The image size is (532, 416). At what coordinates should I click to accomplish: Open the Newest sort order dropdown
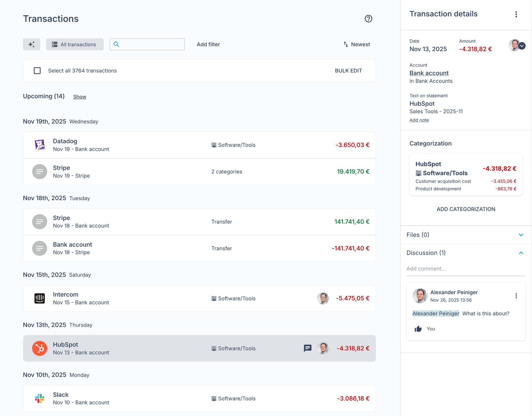click(356, 44)
